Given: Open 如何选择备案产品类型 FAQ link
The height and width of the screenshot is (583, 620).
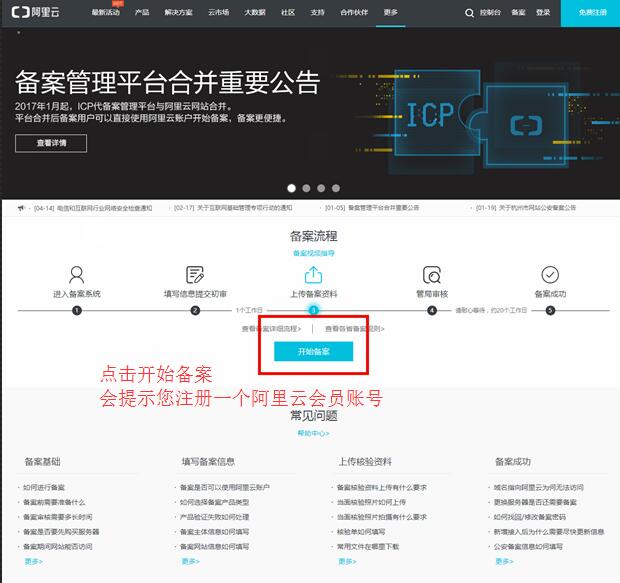Looking at the screenshot, I should pyautogui.click(x=215, y=502).
